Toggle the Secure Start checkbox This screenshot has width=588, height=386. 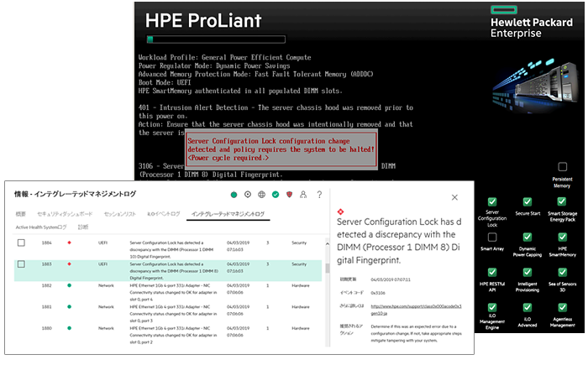click(528, 202)
